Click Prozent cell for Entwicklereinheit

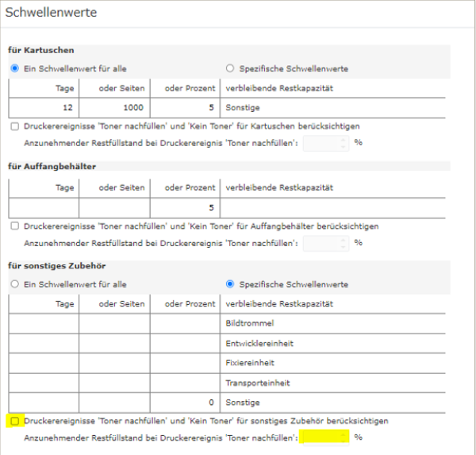[185, 344]
